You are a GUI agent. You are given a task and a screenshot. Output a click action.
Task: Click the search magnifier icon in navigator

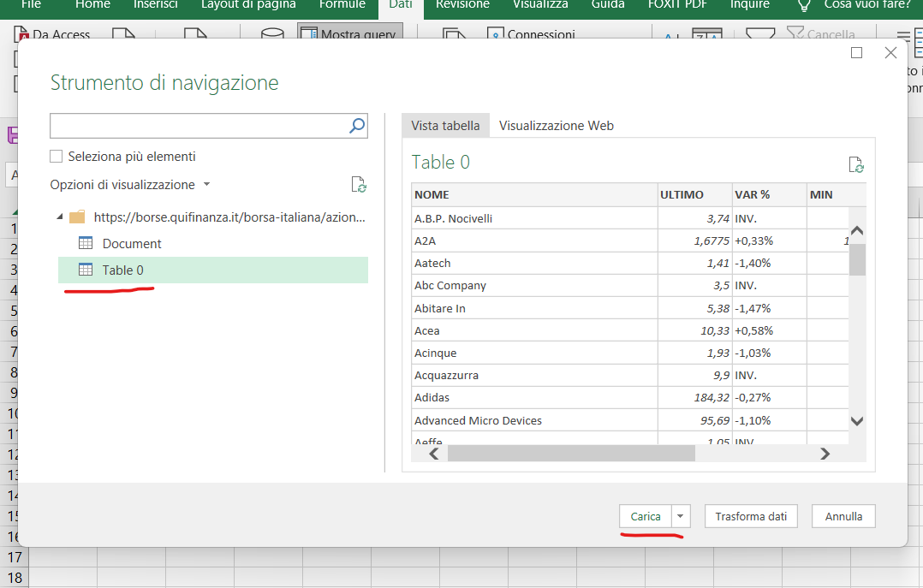point(357,126)
